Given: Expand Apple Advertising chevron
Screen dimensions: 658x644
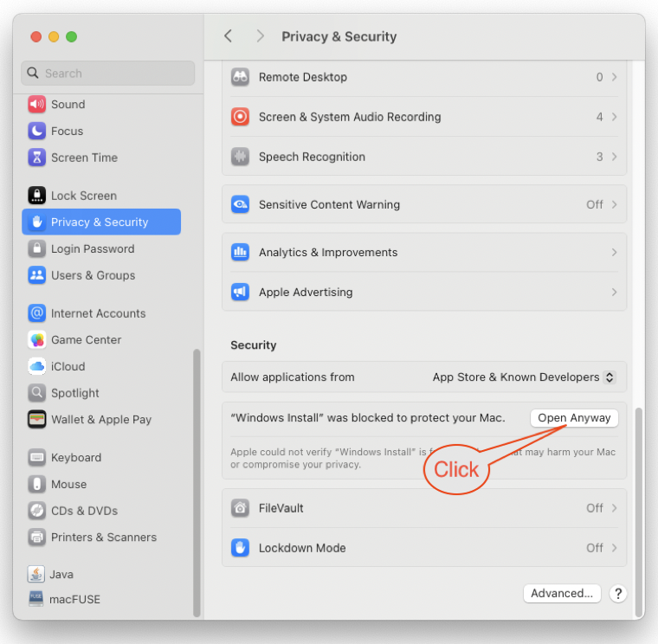Looking at the screenshot, I should 614,292.
